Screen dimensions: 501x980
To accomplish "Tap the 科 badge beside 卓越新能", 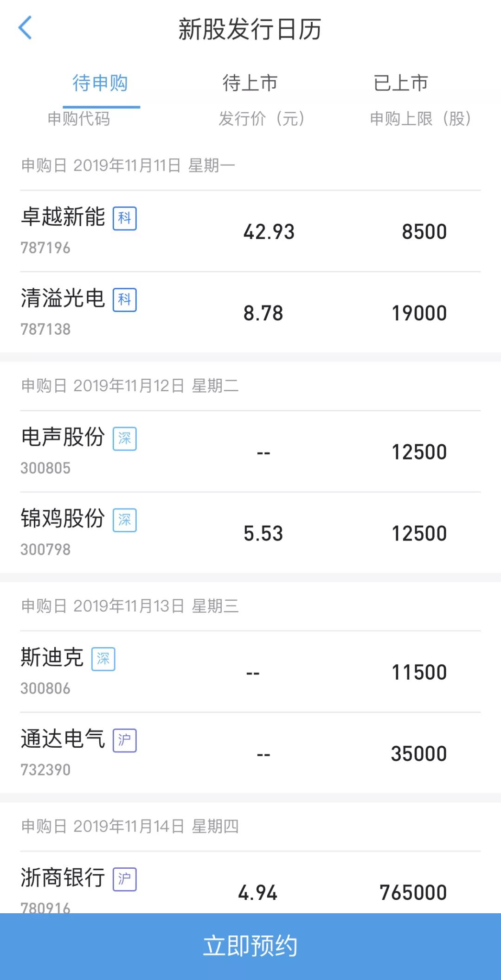I will click(x=124, y=218).
